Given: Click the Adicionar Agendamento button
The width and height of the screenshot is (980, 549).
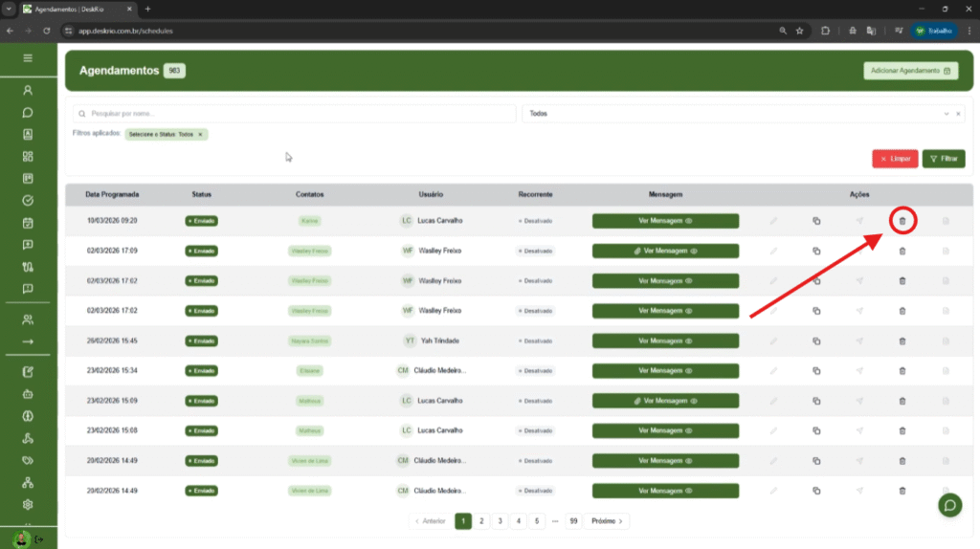Looking at the screenshot, I should [x=909, y=71].
